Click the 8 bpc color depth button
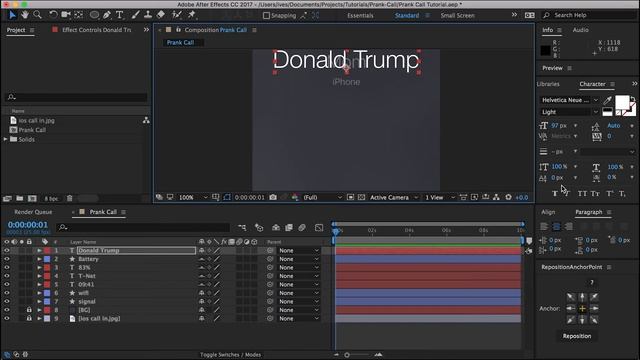Viewport: 640px width, 360px height. click(x=51, y=198)
